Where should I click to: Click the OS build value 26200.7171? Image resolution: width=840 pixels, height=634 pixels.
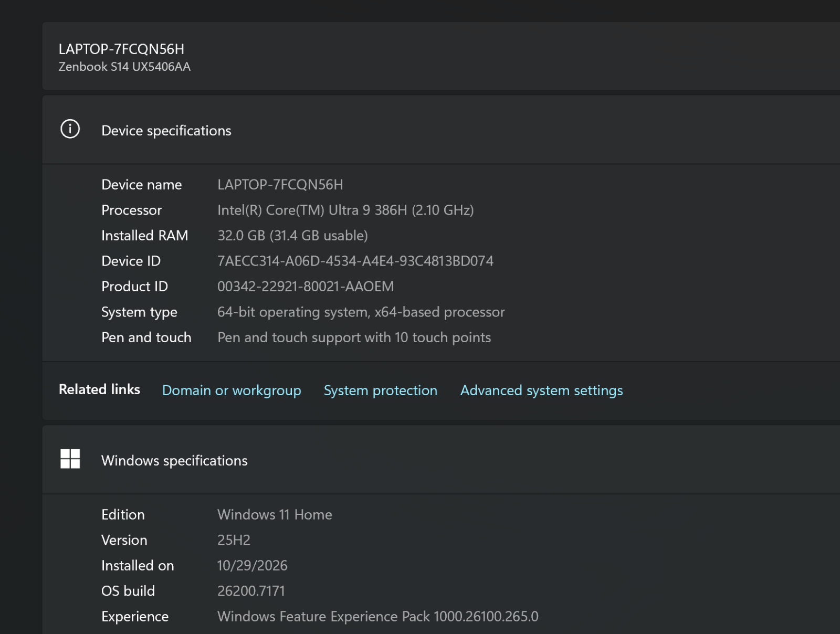251,591
